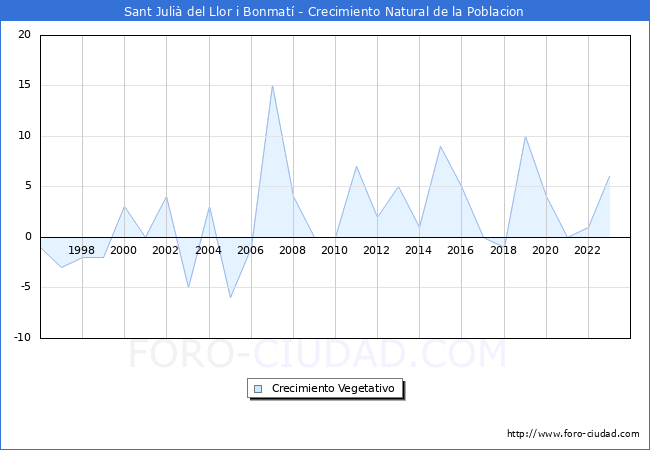Click the final data point at 2023
This screenshot has height=450, width=650.
point(609,177)
